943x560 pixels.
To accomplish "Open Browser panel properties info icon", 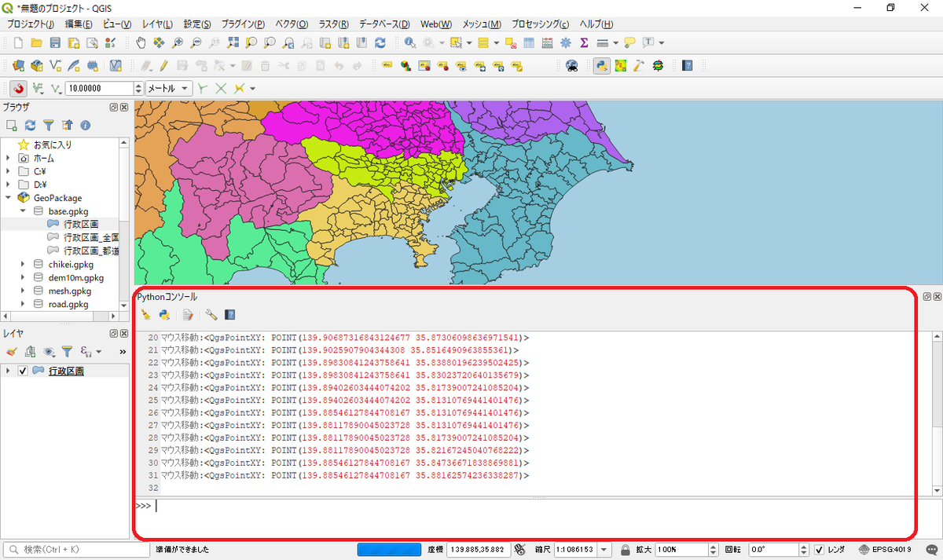I will pyautogui.click(x=86, y=125).
